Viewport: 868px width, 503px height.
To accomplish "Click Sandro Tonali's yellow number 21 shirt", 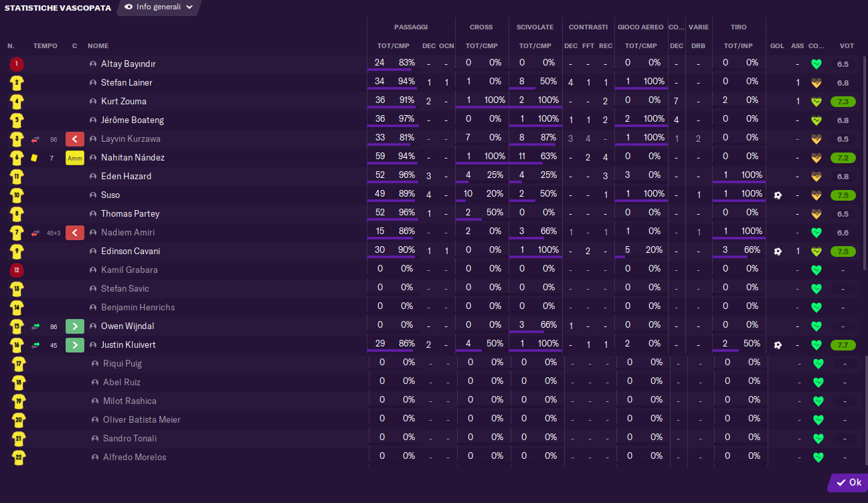I will [19, 439].
